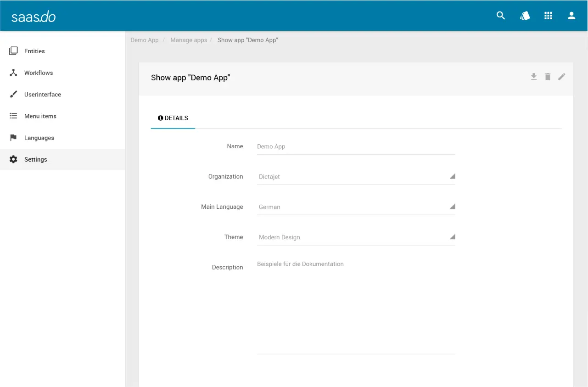Go to Workflows in the sidebar
588x387 pixels.
(x=39, y=73)
